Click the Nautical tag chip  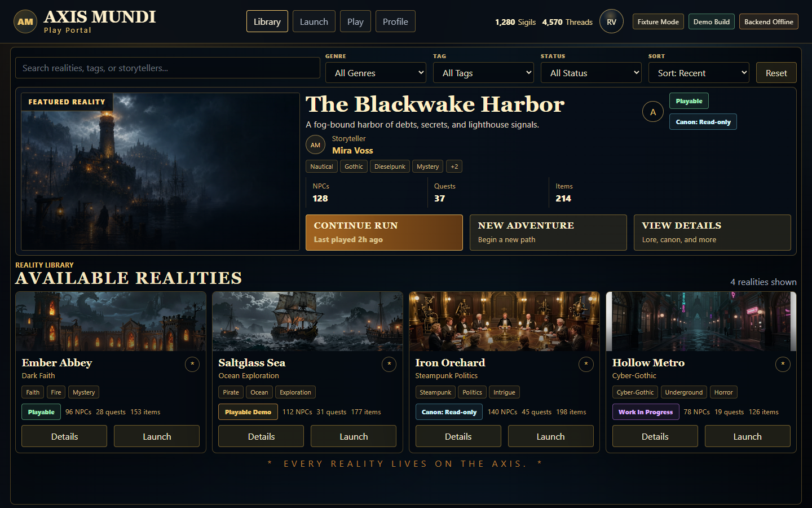pyautogui.click(x=321, y=167)
